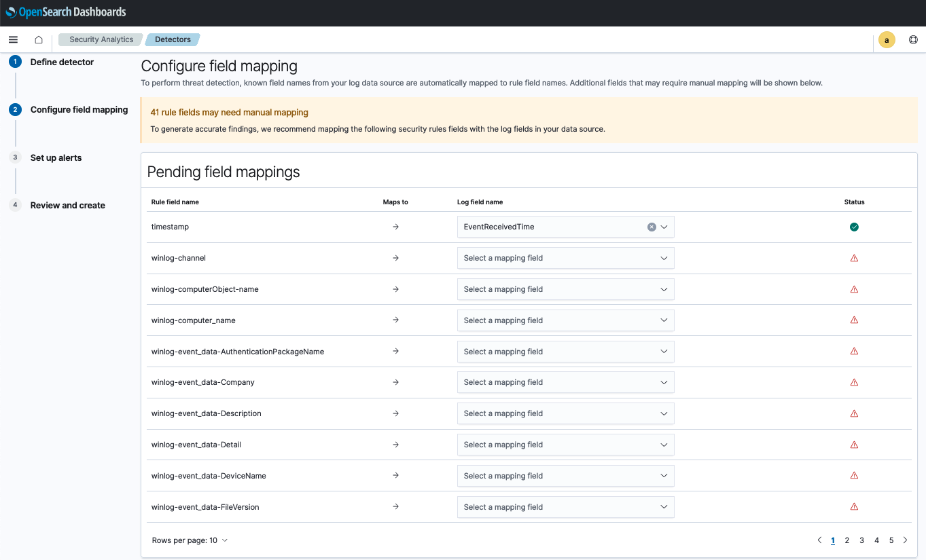Open the help lifebuoy icon
The height and width of the screenshot is (560, 926).
(913, 40)
